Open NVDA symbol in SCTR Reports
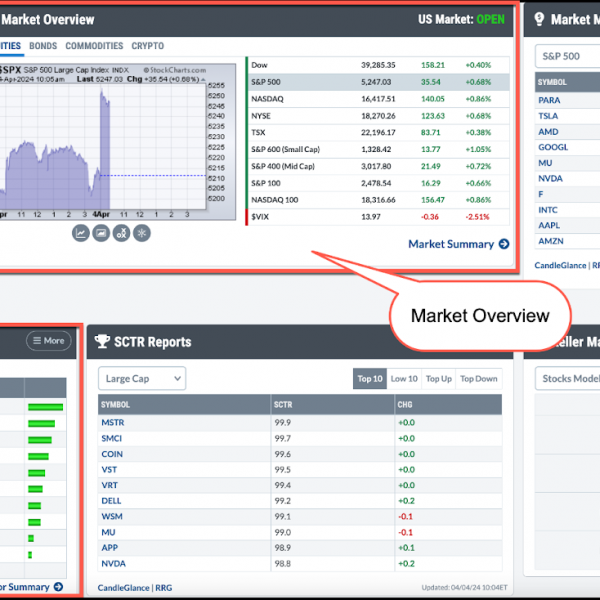This screenshot has height=600, width=600. coord(114,564)
